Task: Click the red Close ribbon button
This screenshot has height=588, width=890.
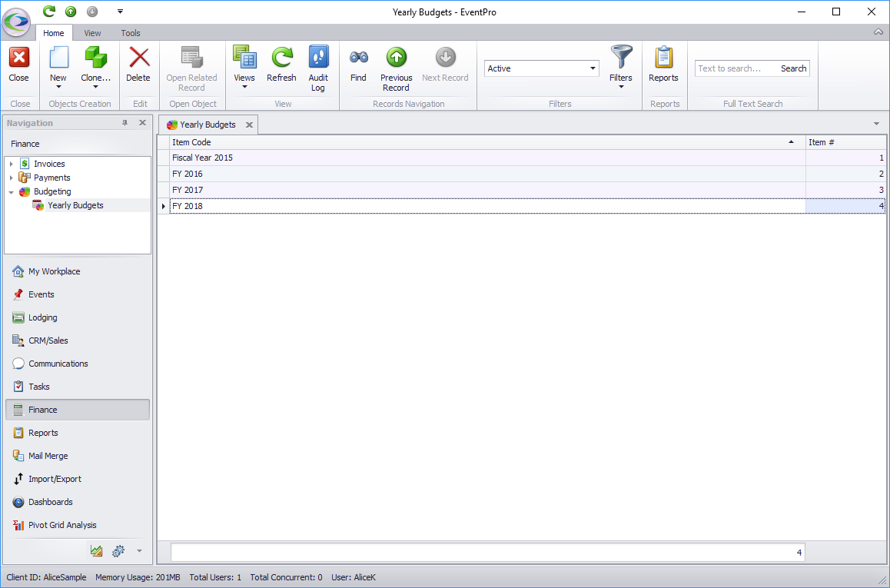Action: click(x=18, y=65)
